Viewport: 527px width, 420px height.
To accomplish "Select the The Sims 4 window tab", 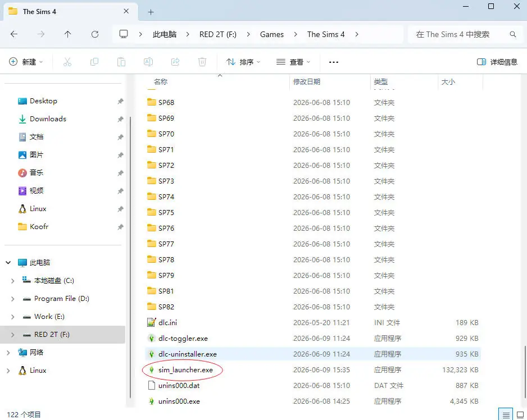I will click(71, 12).
